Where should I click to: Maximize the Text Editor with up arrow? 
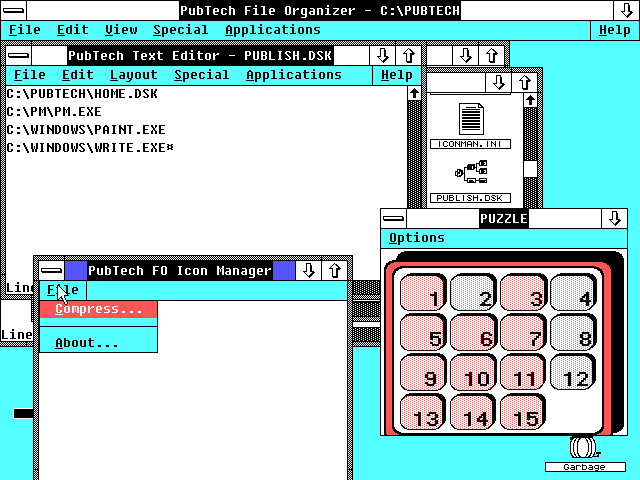click(409, 56)
